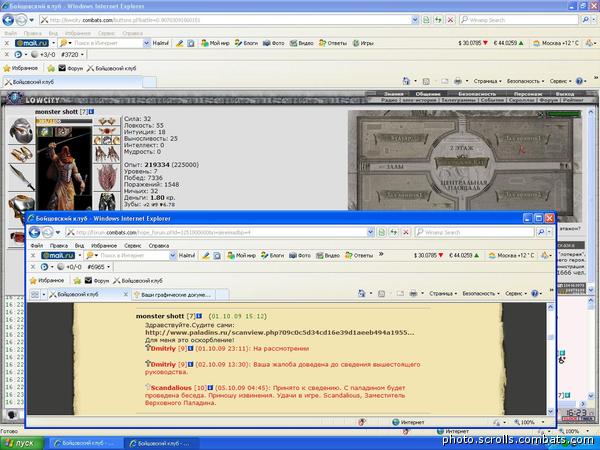Screen dimensions: 600x450
Task: Click Безопасность in the game top menu
Action: pyautogui.click(x=476, y=94)
